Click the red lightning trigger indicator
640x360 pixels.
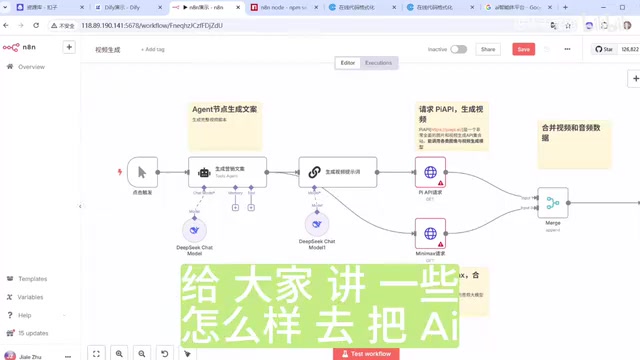click(120, 172)
